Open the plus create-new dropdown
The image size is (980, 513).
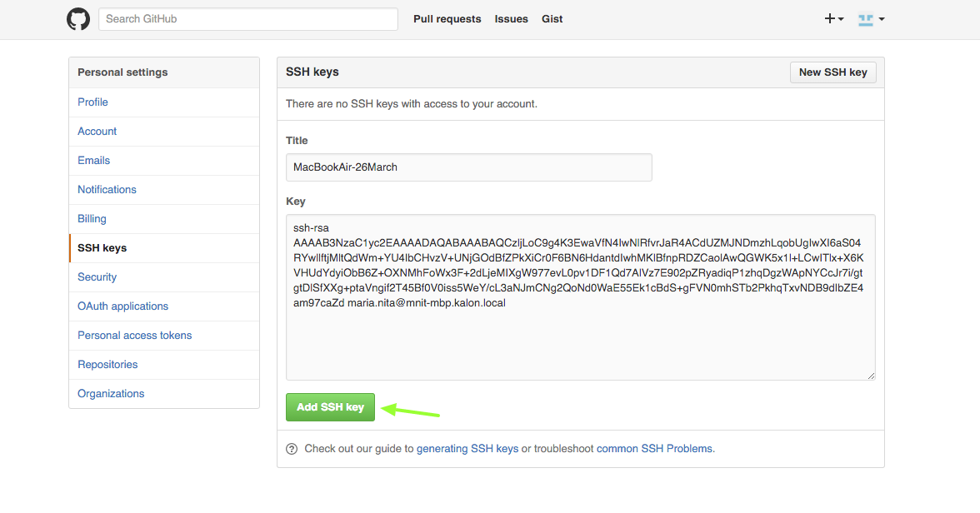[833, 19]
